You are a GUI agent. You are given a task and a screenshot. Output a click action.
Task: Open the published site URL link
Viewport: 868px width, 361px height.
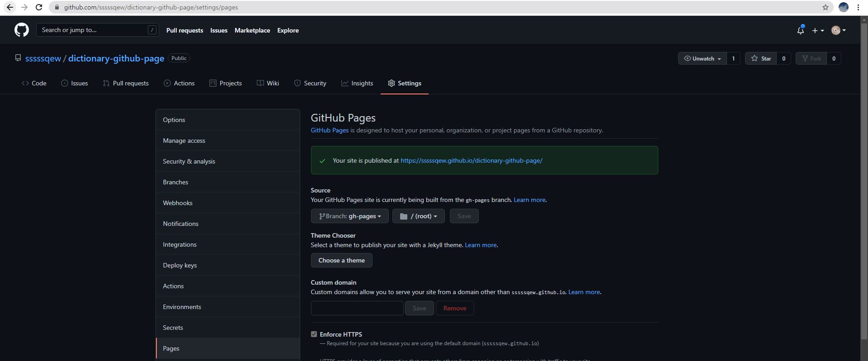(472, 160)
